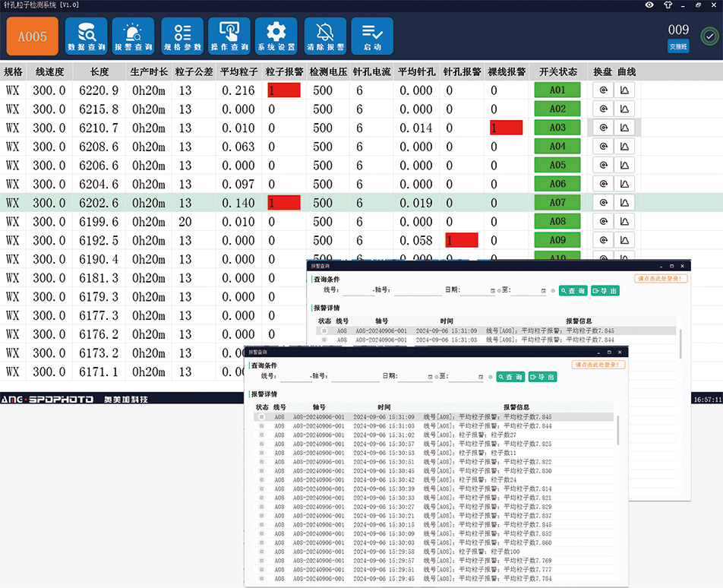
Task: Open the 操作查询 operation query
Action: (x=229, y=36)
